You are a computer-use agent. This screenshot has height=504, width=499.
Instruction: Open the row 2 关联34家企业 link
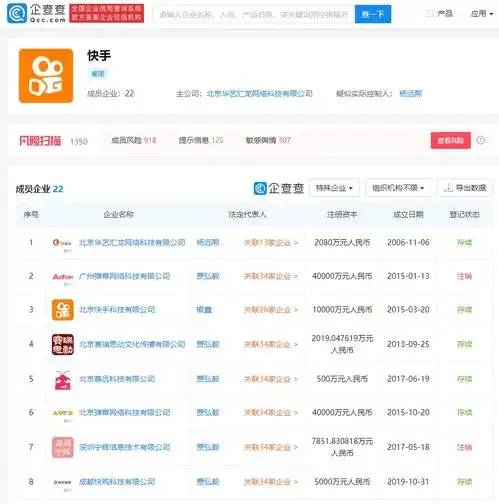pos(271,276)
